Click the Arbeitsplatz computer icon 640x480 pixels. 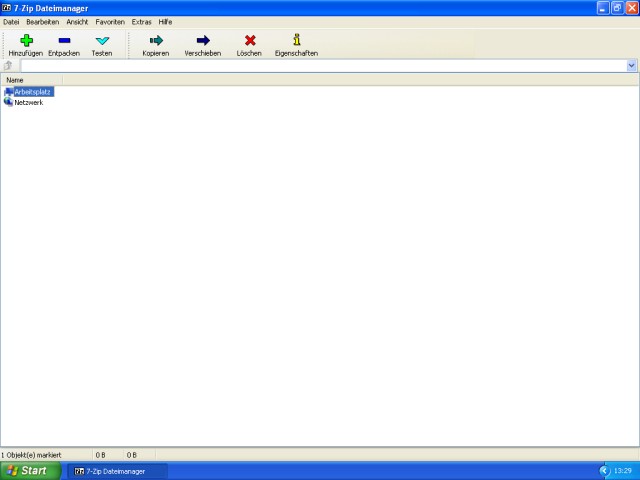point(9,92)
